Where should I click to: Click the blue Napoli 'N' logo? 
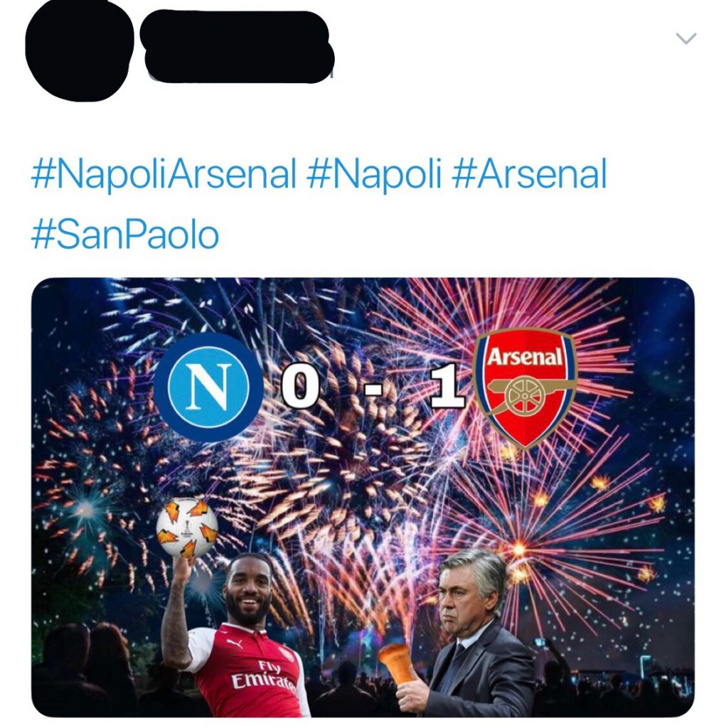pyautogui.click(x=208, y=388)
